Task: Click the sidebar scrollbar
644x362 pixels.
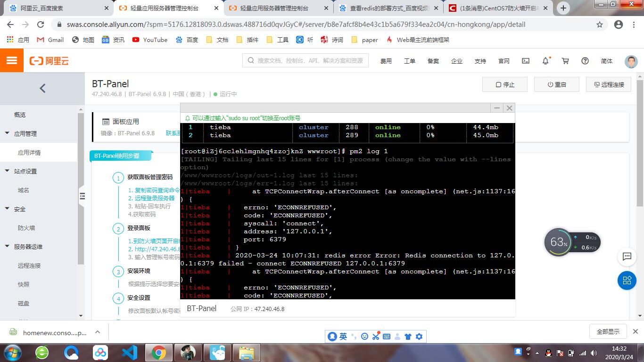Action: 81,189
